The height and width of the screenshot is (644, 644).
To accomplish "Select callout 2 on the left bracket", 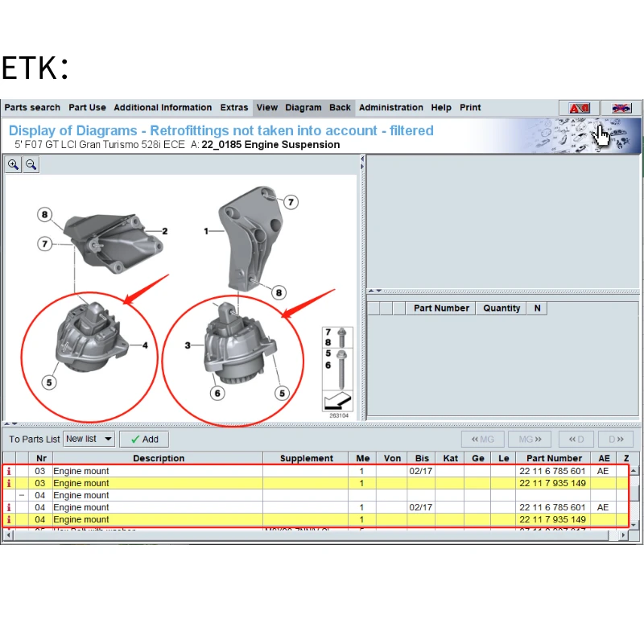I will [x=165, y=231].
